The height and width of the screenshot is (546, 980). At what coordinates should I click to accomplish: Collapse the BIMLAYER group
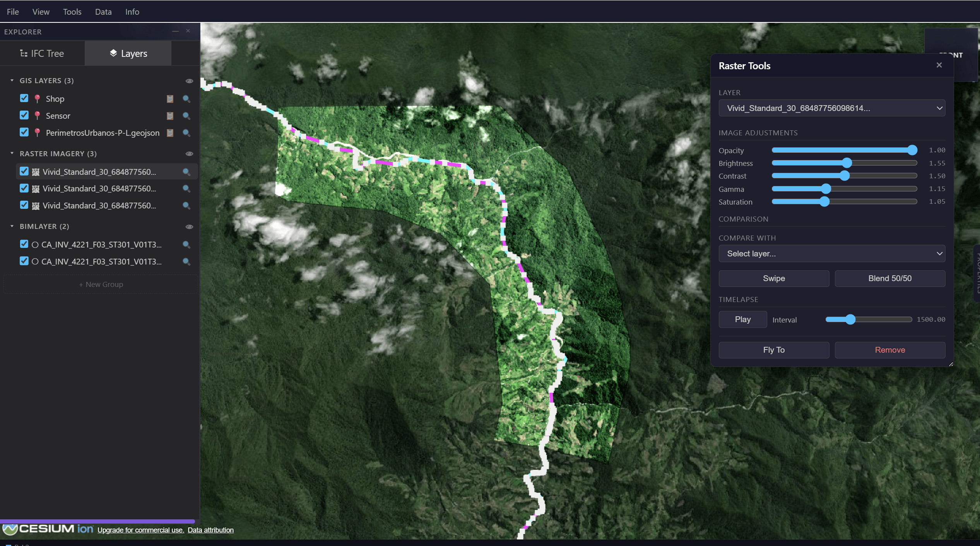tap(12, 226)
